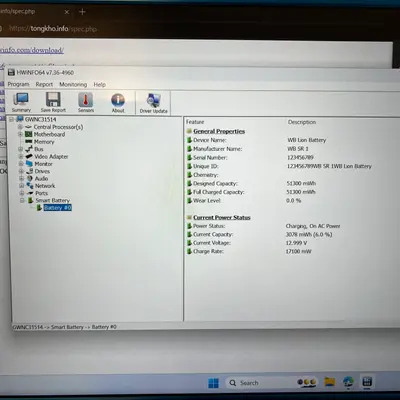Open the Report menu
400x400 pixels.
(44, 84)
